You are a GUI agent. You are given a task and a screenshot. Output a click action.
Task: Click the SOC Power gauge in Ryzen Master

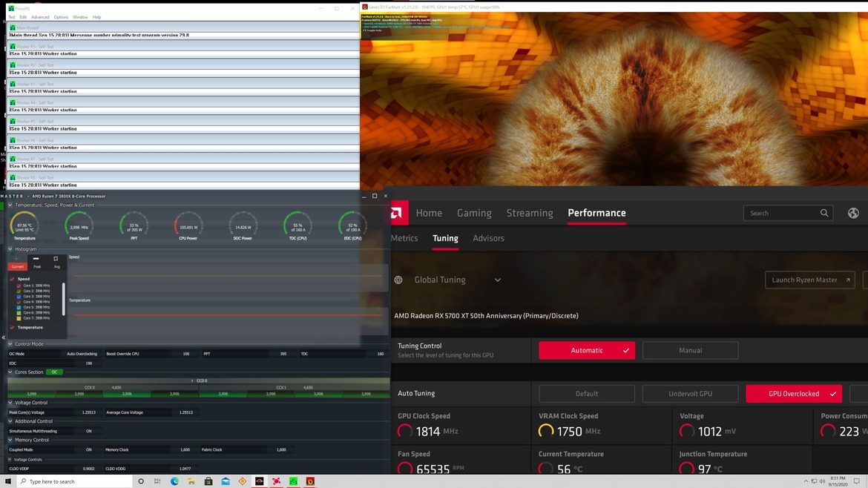click(x=243, y=225)
